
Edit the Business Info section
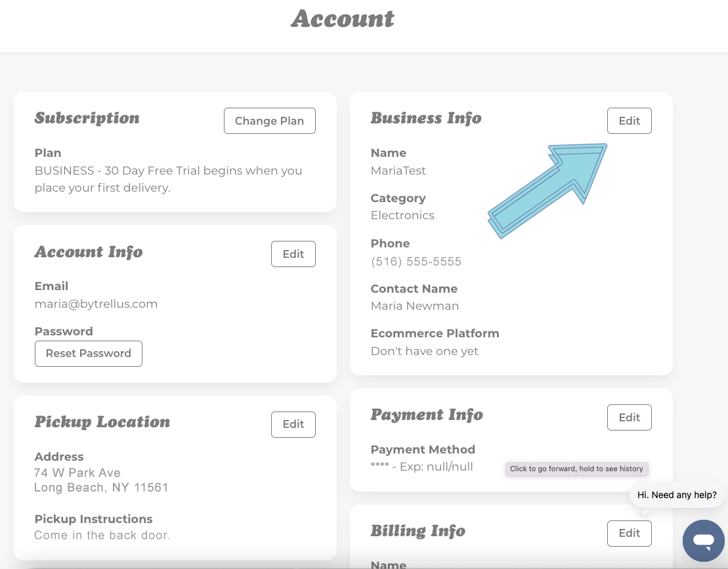(629, 121)
